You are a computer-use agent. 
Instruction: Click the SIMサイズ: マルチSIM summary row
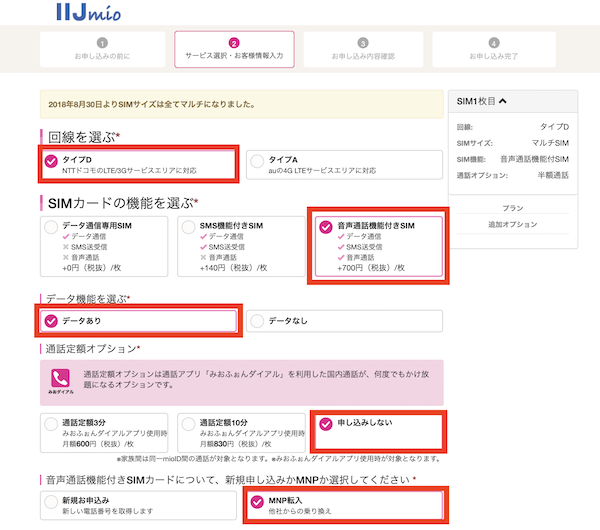[513, 143]
